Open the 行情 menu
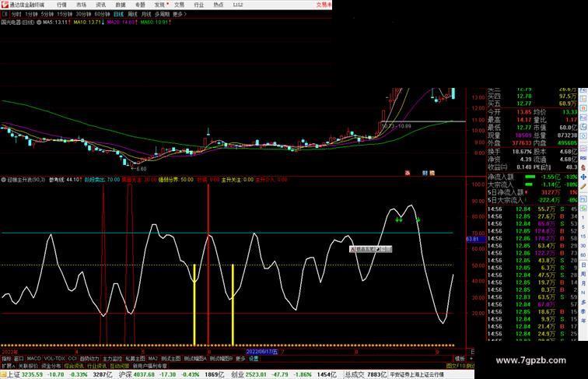 (61, 5)
